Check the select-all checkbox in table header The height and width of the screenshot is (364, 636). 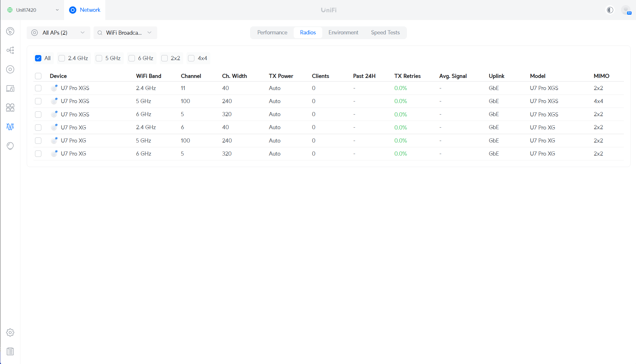(x=38, y=76)
